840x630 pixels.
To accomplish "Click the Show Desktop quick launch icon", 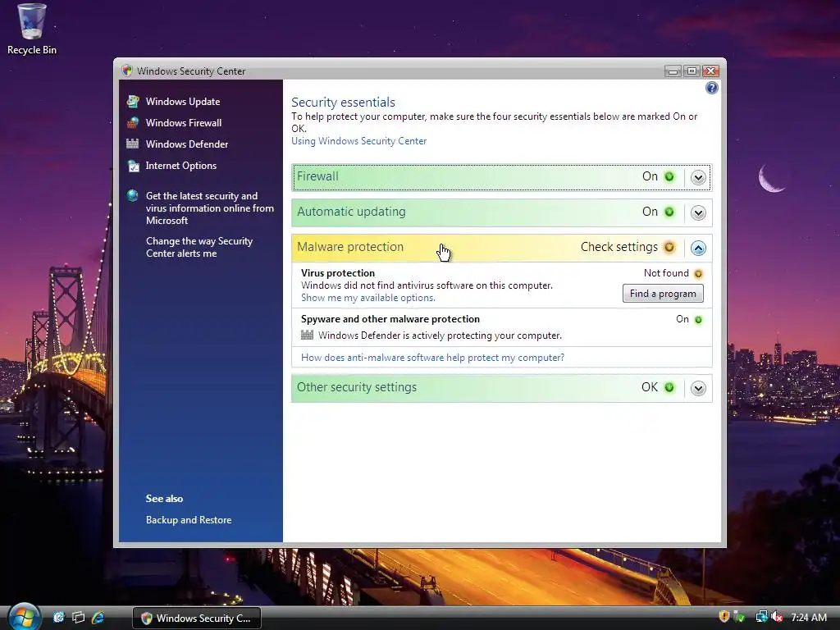I will (59, 618).
